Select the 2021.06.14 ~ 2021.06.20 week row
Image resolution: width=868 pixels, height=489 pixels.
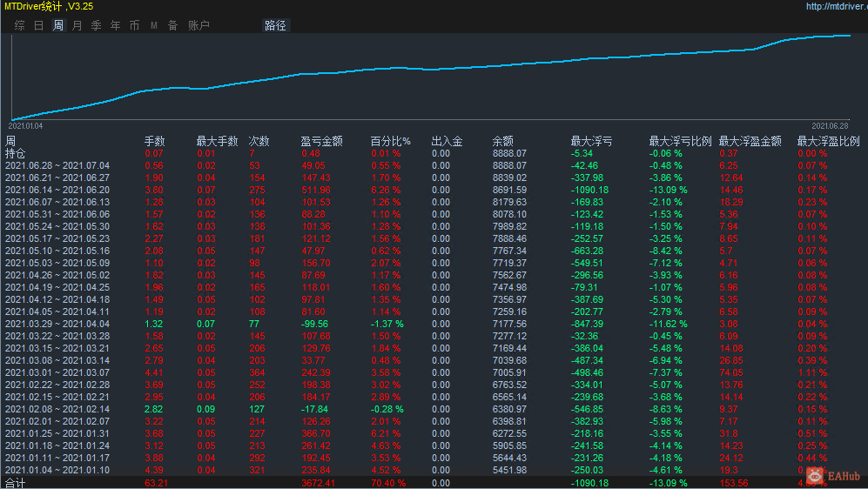pyautogui.click(x=434, y=191)
